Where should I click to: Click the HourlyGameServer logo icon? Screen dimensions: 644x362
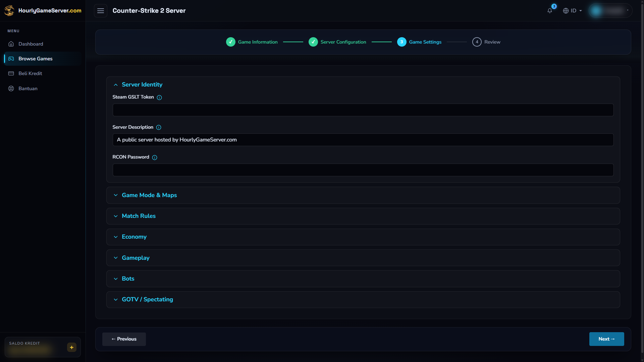[x=9, y=10]
